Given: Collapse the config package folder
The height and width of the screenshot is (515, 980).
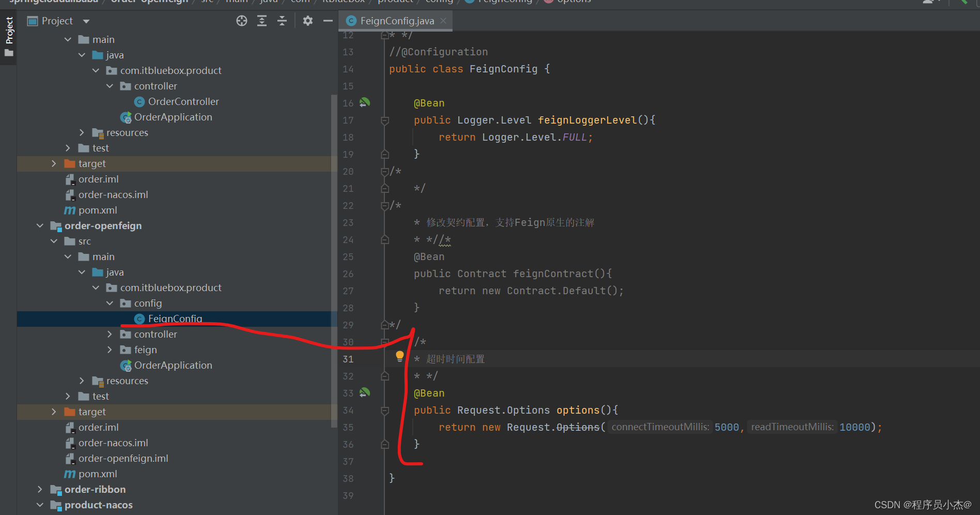Looking at the screenshot, I should (x=110, y=303).
